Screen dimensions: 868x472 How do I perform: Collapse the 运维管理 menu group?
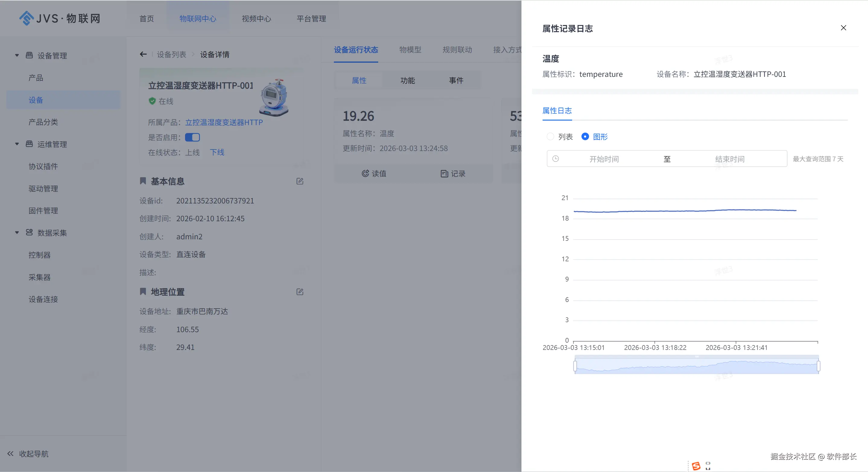[17, 144]
